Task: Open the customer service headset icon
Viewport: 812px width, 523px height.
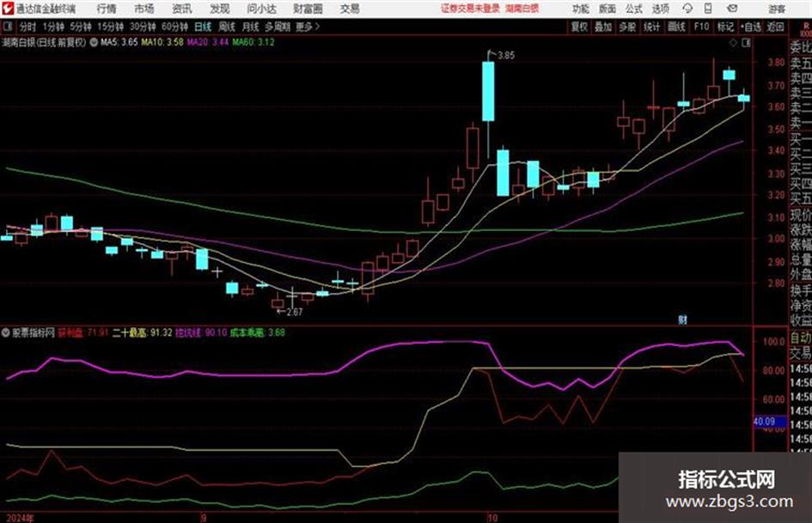Action: pyautogui.click(x=687, y=9)
